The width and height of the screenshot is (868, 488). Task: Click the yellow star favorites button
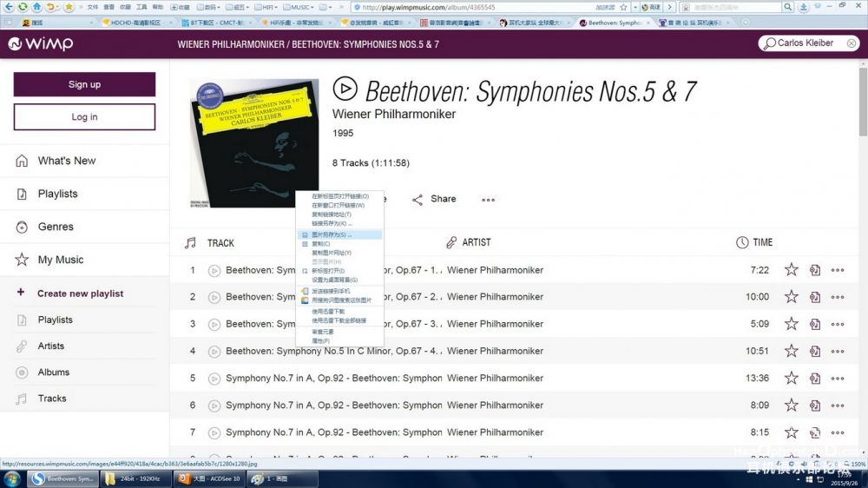pyautogui.click(x=69, y=7)
